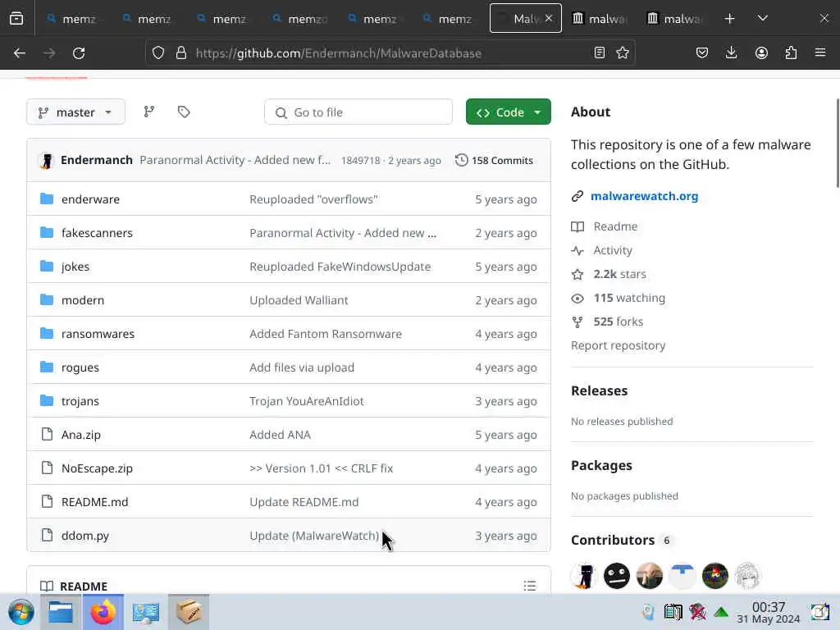Bookmark this page with the star icon
This screenshot has width=840, height=630.
tap(623, 53)
